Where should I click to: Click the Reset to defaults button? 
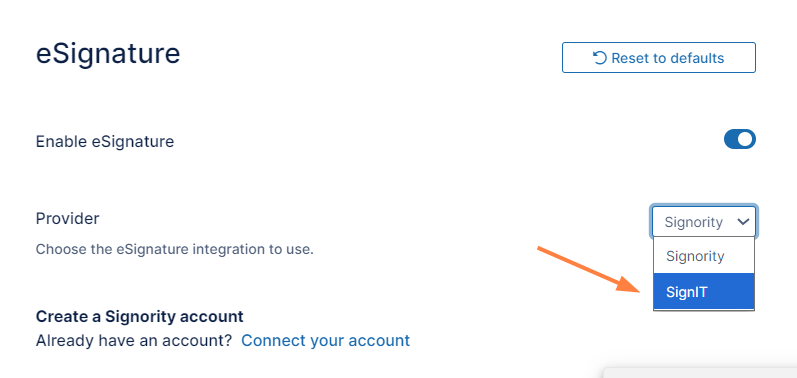coord(659,57)
